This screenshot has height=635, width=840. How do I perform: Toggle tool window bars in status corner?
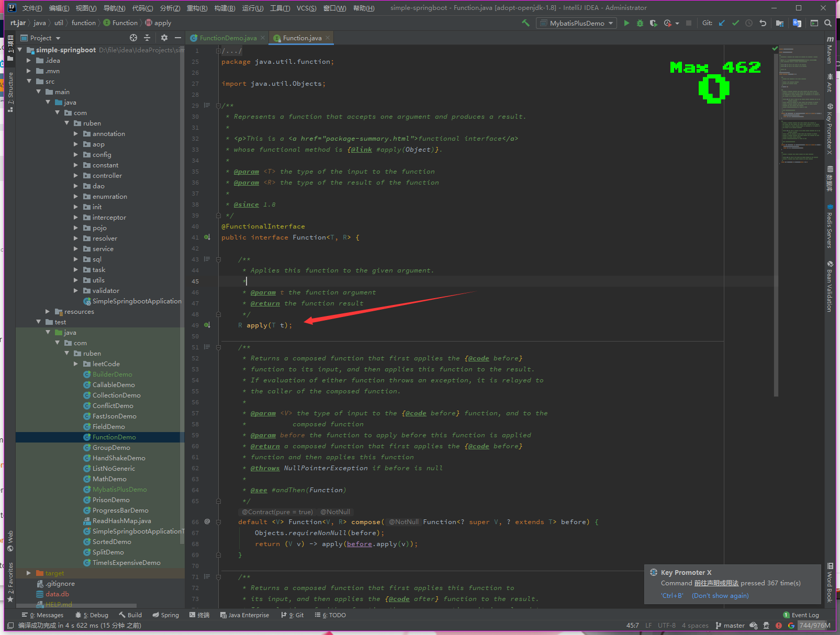point(10,626)
